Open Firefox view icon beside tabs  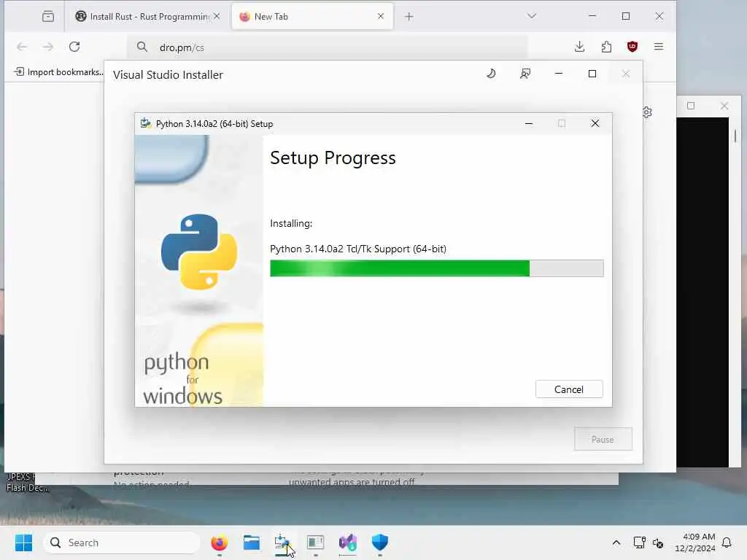48,17
